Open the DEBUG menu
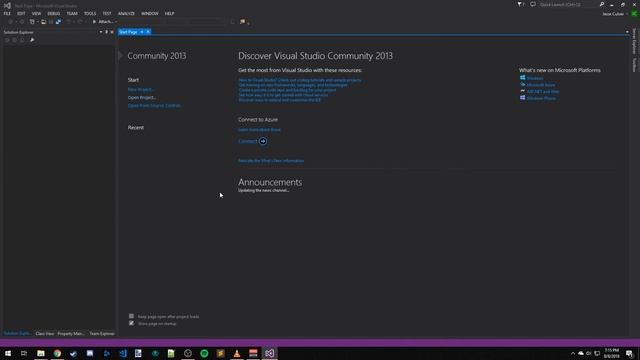 [x=53, y=13]
